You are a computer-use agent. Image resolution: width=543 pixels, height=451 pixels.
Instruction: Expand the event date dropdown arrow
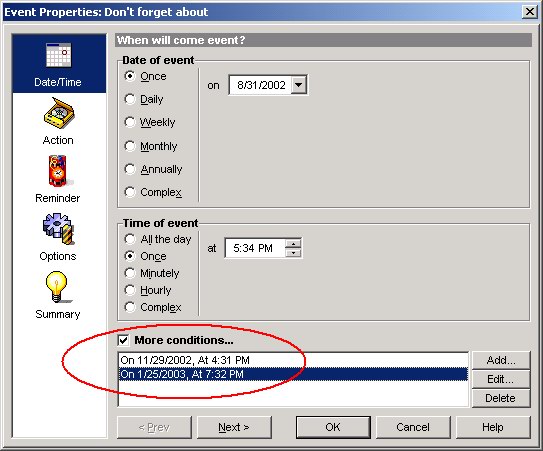299,85
